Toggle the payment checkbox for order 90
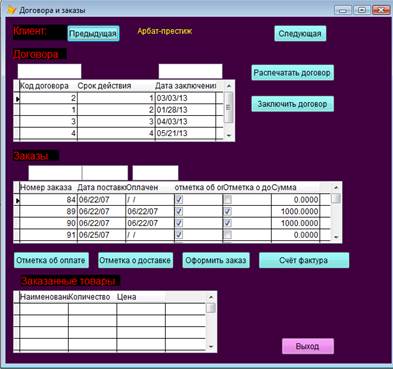Screen dimensions: 393x369 [179, 223]
